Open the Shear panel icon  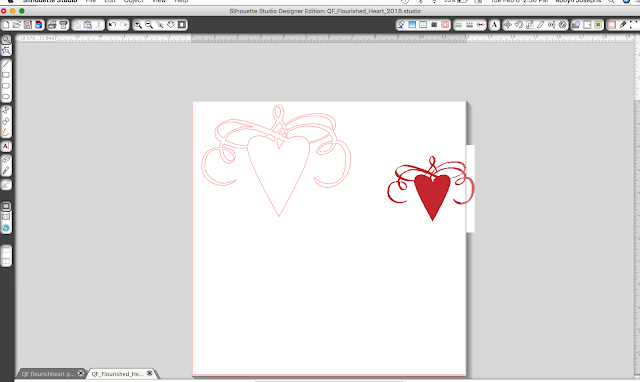(540, 25)
